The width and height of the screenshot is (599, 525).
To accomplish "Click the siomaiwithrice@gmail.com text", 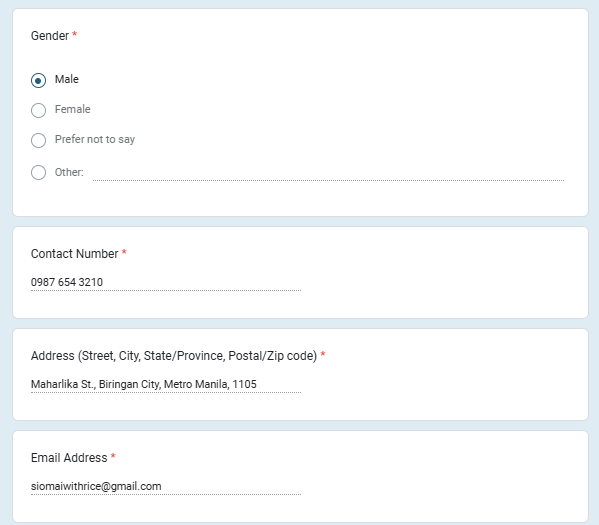I will pos(96,486).
